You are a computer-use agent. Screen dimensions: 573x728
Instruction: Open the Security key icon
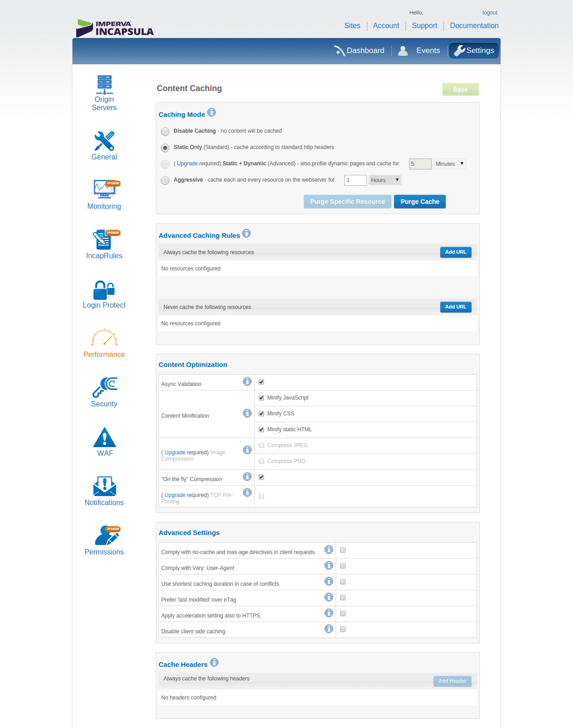tap(105, 388)
